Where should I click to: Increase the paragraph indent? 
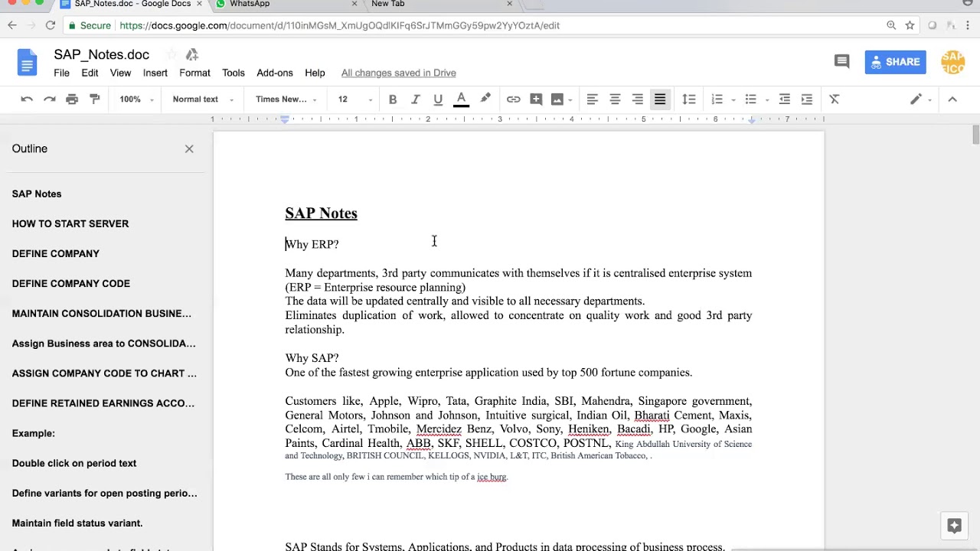806,99
